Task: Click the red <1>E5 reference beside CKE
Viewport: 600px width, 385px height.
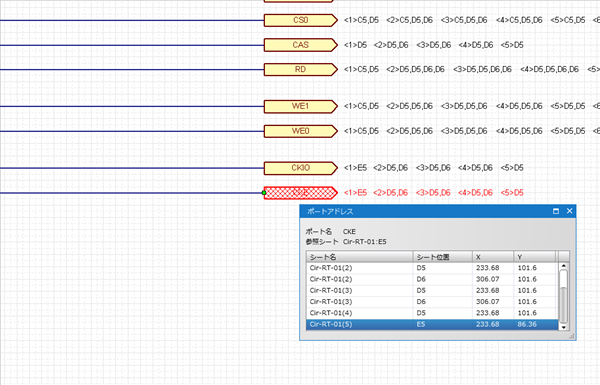Action: pos(355,192)
